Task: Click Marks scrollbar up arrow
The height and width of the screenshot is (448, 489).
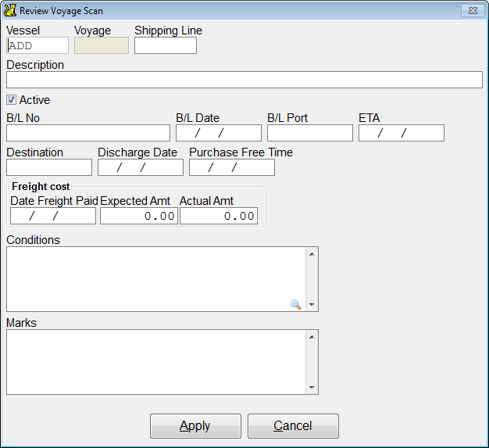Action: 312,337
